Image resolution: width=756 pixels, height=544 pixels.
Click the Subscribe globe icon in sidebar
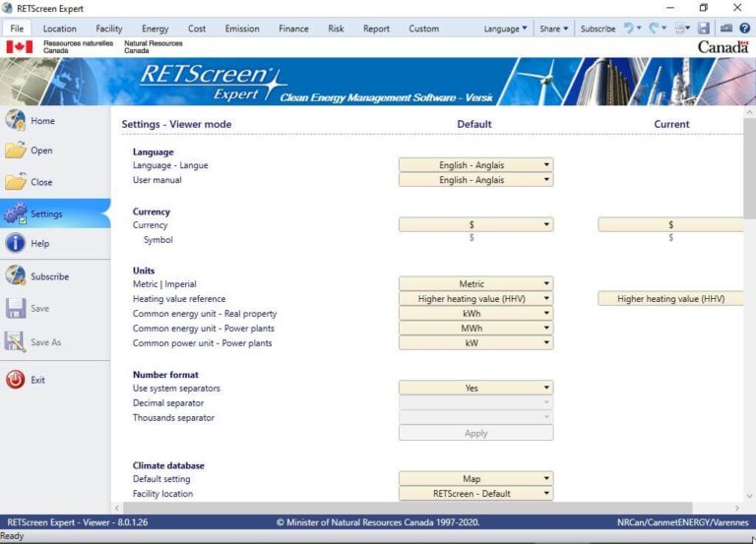click(x=16, y=276)
